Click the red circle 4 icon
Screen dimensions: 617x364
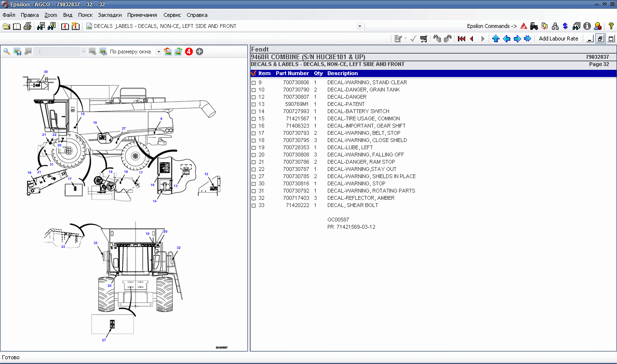pos(189,52)
